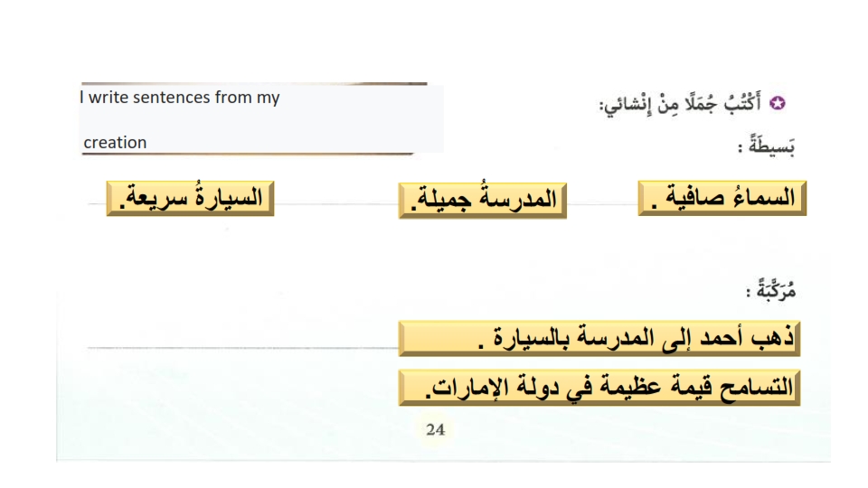
Task: Click the blank line left of ذهب أحمد box
Action: (242, 347)
